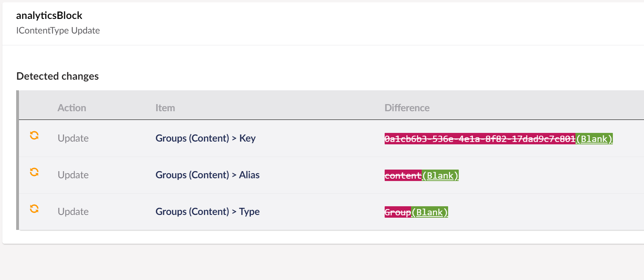This screenshot has width=644, height=280.
Task: Select the Item column header
Action: click(165, 108)
